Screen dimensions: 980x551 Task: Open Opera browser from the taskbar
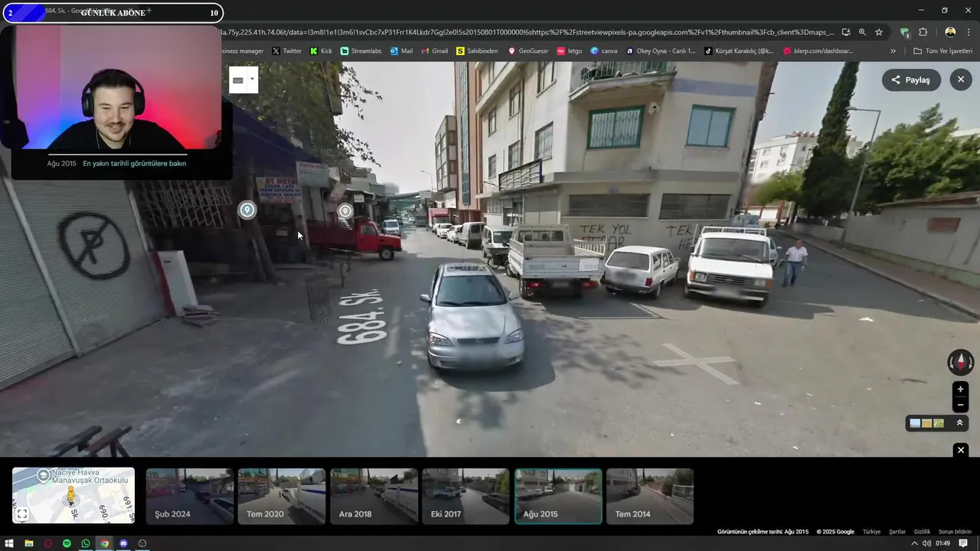point(47,543)
